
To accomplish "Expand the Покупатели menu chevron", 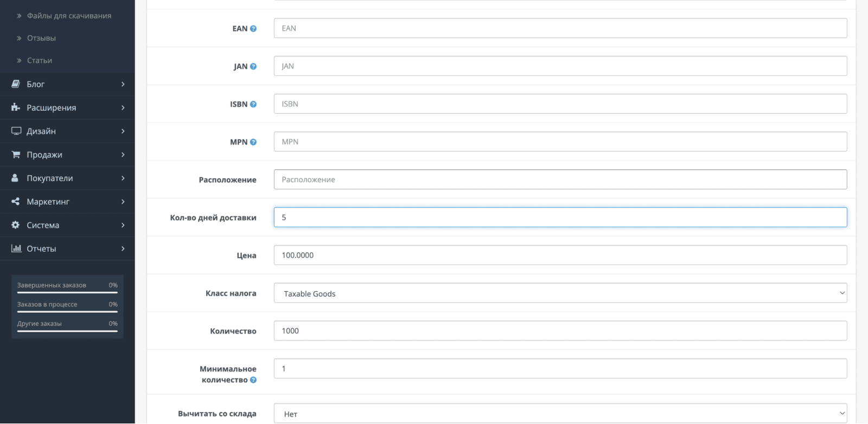I will pos(123,178).
